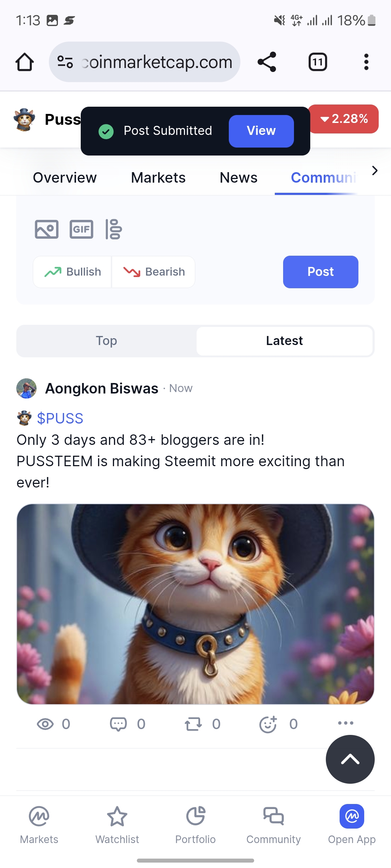
Task: Add an emoji reaction to the post
Action: 268,724
